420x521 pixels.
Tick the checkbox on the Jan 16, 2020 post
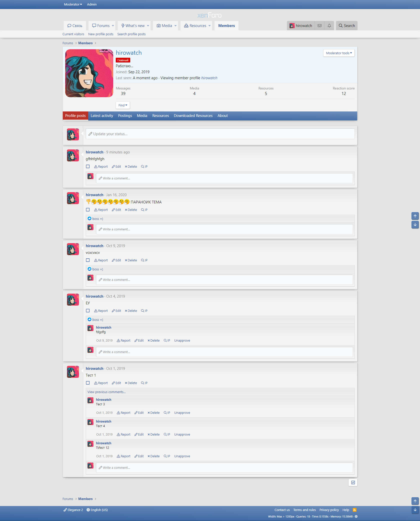[x=88, y=210]
